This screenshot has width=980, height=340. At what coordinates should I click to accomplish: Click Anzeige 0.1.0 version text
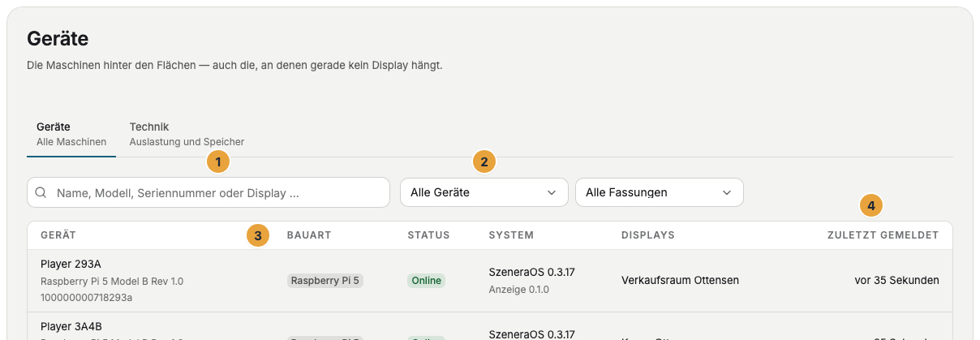coord(518,289)
